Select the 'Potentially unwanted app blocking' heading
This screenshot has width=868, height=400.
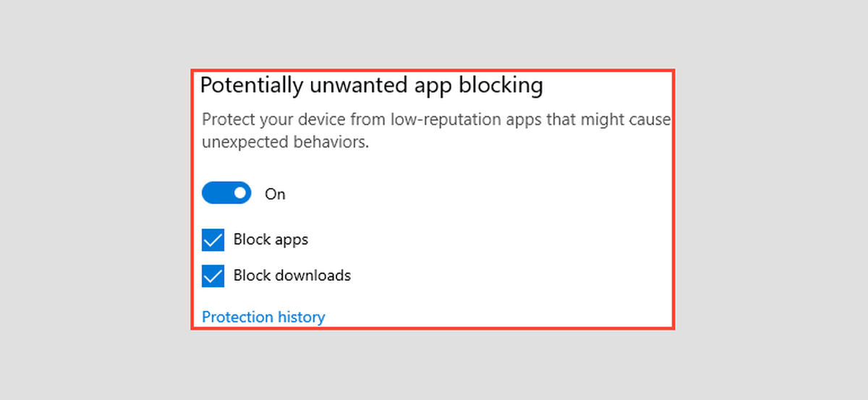[x=371, y=86]
